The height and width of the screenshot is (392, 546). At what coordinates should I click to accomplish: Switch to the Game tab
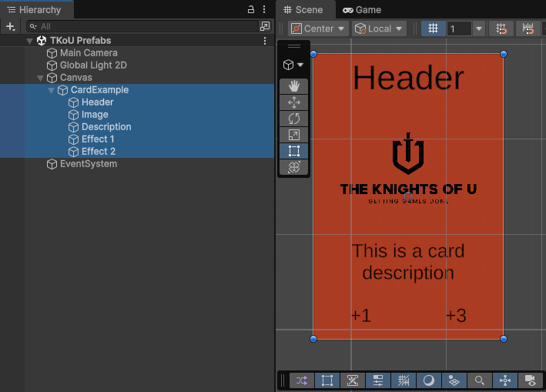(x=362, y=10)
